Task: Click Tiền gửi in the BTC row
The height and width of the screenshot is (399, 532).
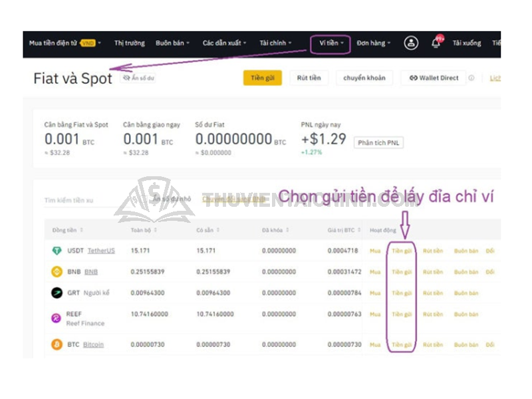Action: [x=402, y=344]
